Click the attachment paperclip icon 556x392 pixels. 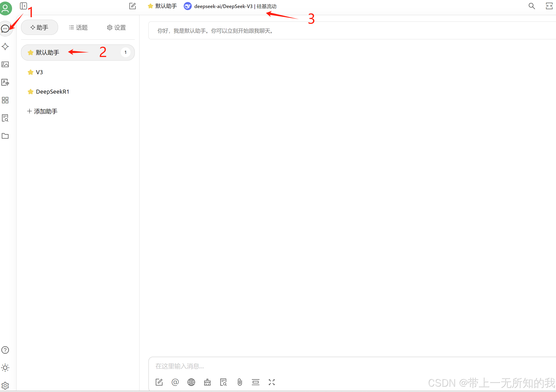point(240,382)
